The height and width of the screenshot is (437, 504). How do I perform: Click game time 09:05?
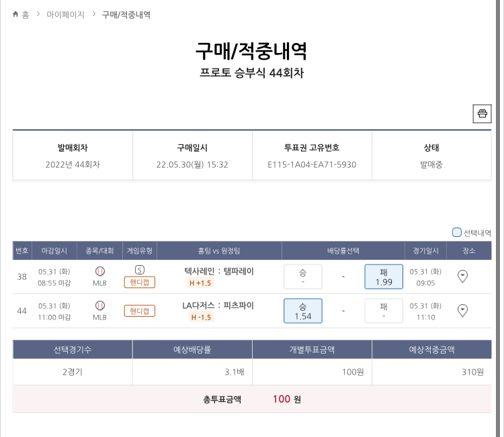(x=425, y=283)
